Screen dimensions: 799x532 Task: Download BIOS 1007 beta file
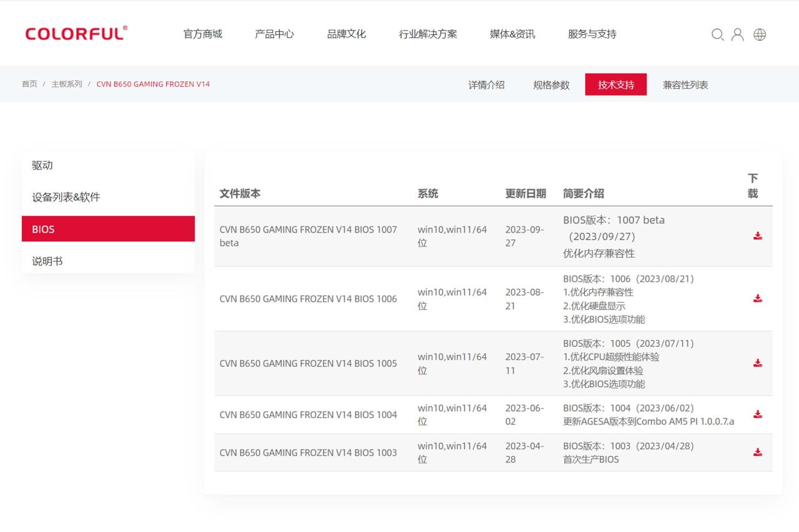(758, 236)
